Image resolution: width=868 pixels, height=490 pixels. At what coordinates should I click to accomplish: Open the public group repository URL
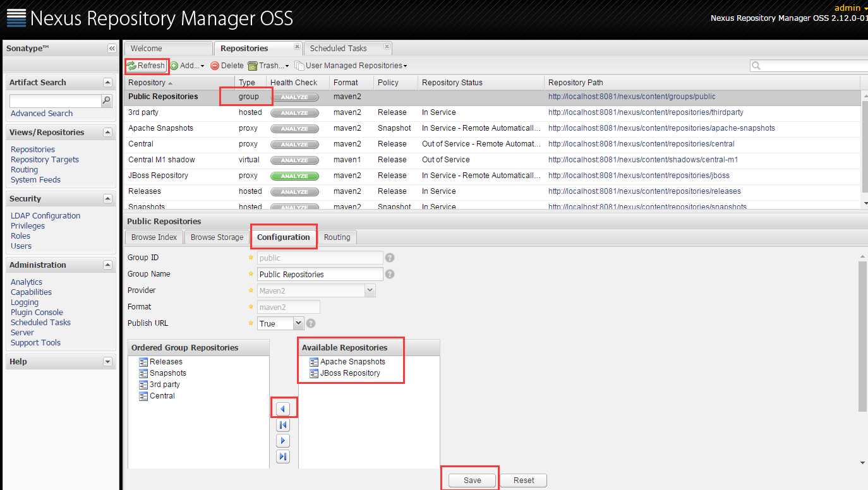pos(632,97)
